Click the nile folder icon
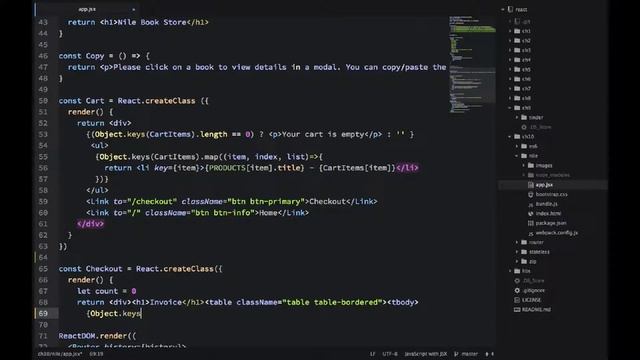Viewport: 640px width, 360px height. (524, 156)
